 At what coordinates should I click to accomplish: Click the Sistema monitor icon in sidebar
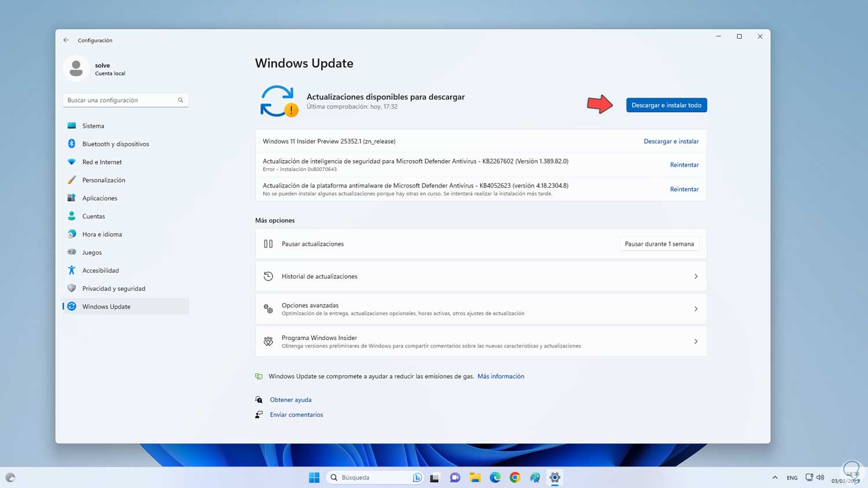coord(72,125)
